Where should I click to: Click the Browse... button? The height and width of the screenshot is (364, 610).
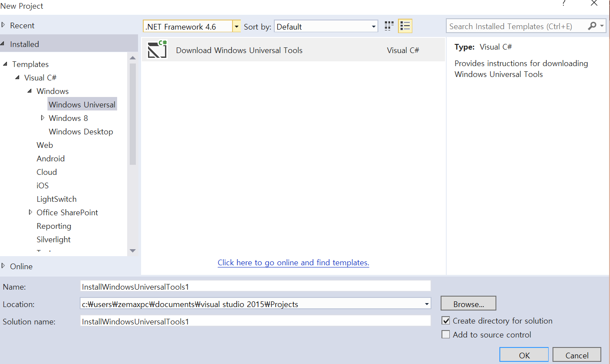click(468, 304)
